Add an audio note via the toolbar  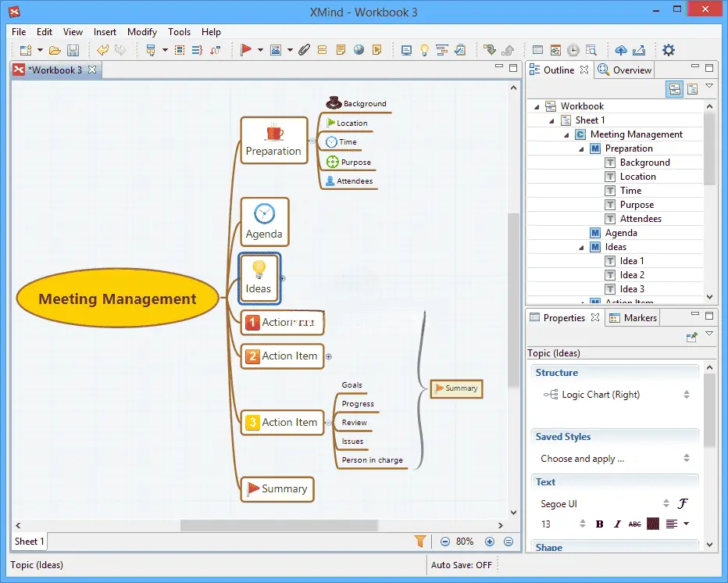pyautogui.click(x=377, y=50)
